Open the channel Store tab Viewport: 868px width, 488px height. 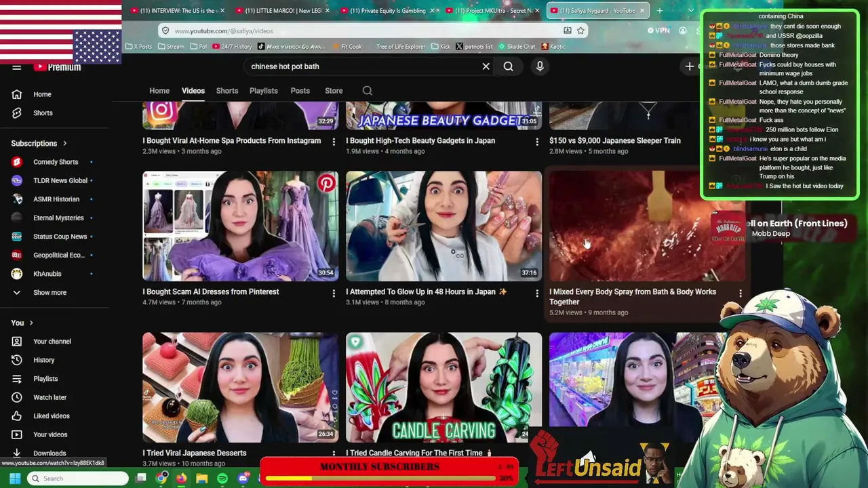coord(334,91)
